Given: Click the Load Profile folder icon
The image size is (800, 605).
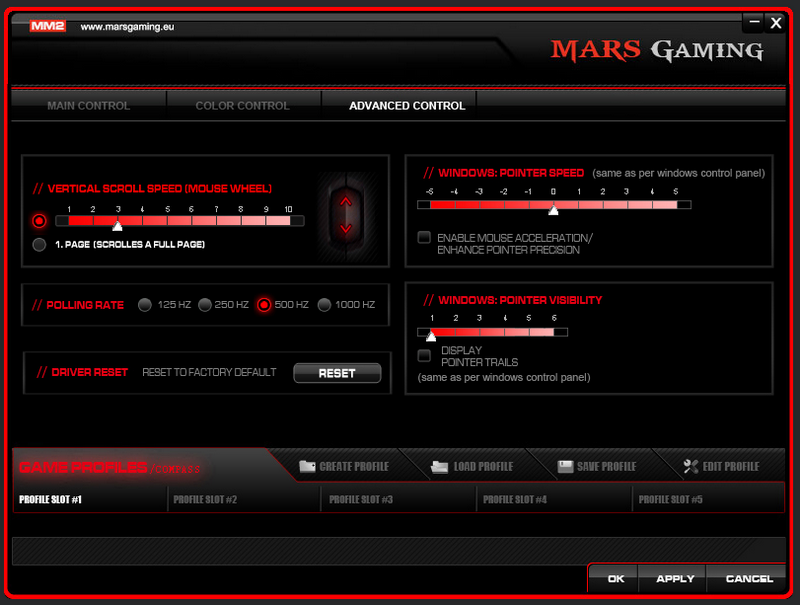Looking at the screenshot, I should tap(439, 466).
